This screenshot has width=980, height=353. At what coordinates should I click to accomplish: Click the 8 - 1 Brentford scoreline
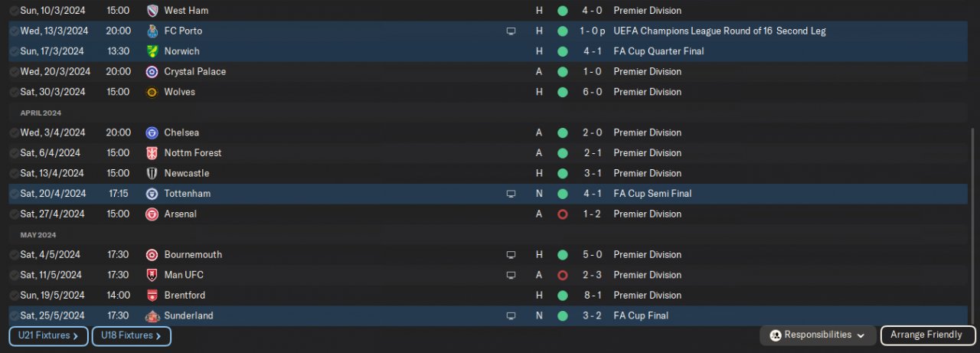pos(594,296)
